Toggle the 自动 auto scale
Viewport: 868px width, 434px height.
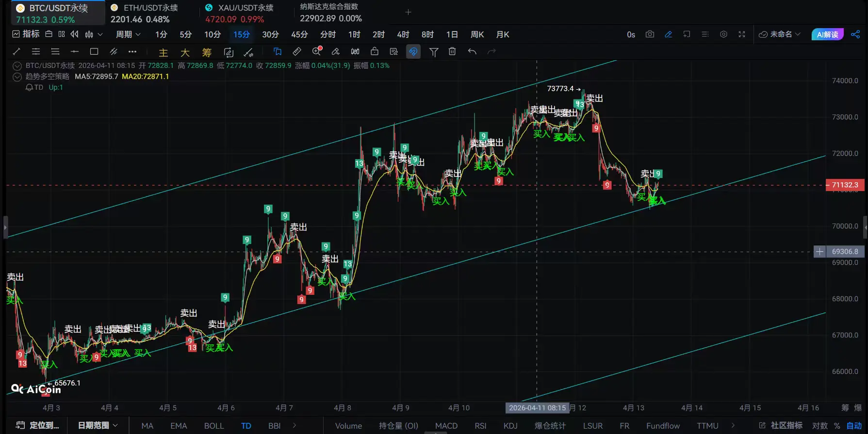pos(854,426)
